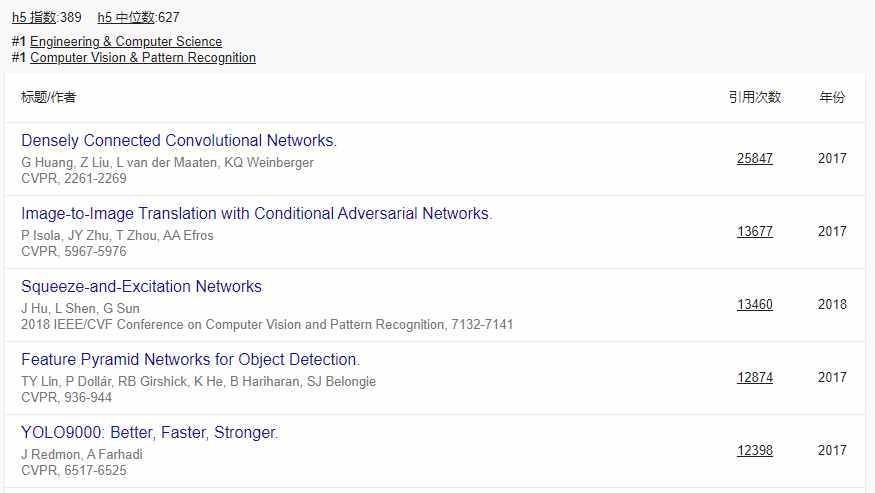Screen dimensions: 875x493
Task: Open Image-to-Image Translation paper title
Action: point(256,213)
